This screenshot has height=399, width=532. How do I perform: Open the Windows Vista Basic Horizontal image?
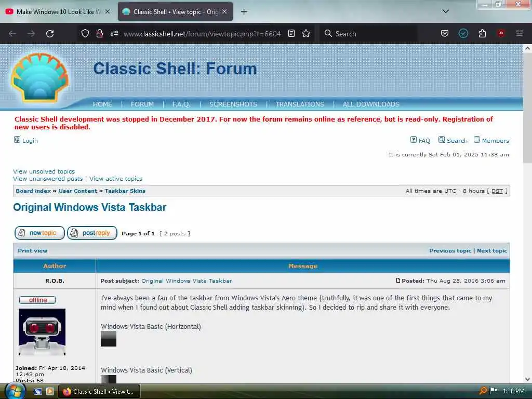[109, 339]
